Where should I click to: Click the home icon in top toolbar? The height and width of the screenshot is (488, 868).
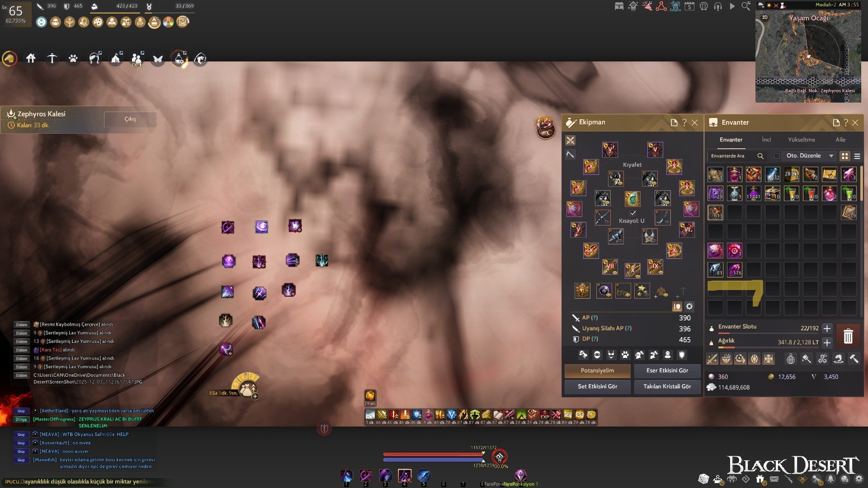point(31,58)
